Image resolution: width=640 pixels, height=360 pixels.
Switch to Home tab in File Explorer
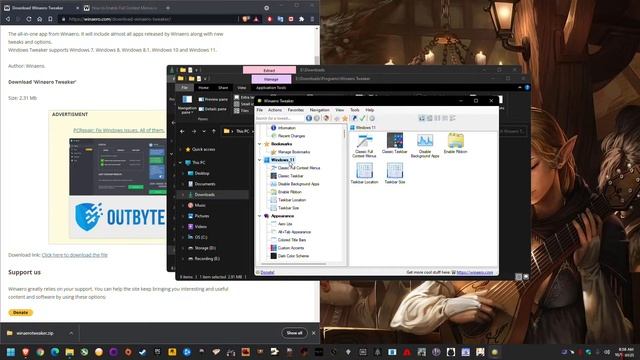click(x=203, y=87)
